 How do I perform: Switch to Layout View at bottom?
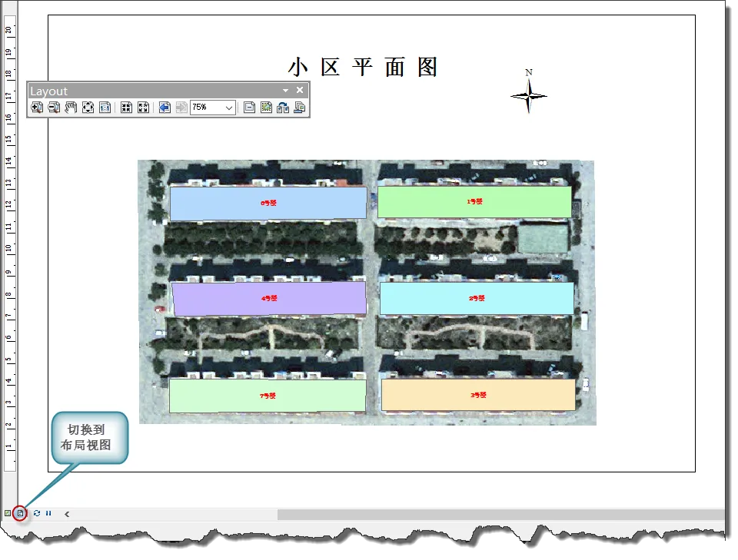(21, 513)
